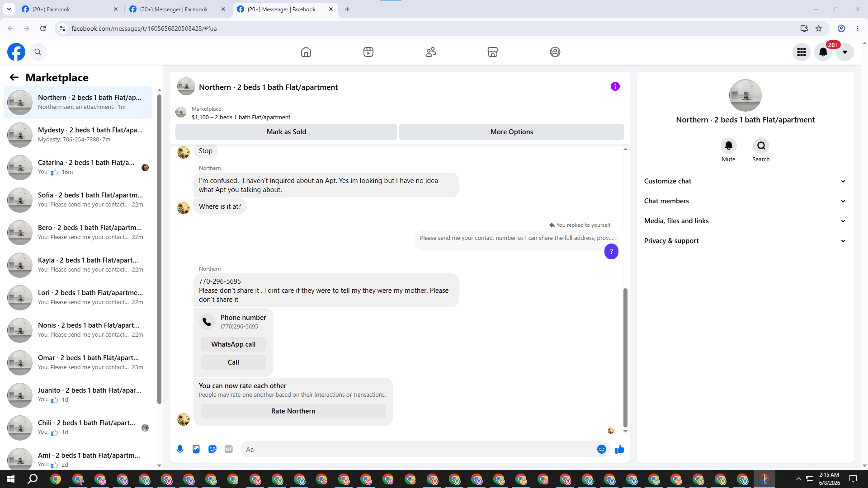Open the Friends icon in top navigation

(x=431, y=52)
